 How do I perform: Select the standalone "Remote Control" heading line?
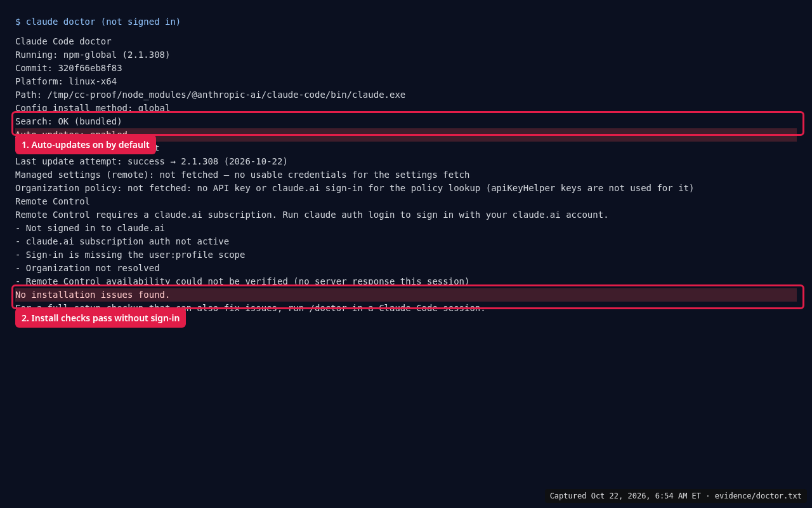pyautogui.click(x=53, y=201)
